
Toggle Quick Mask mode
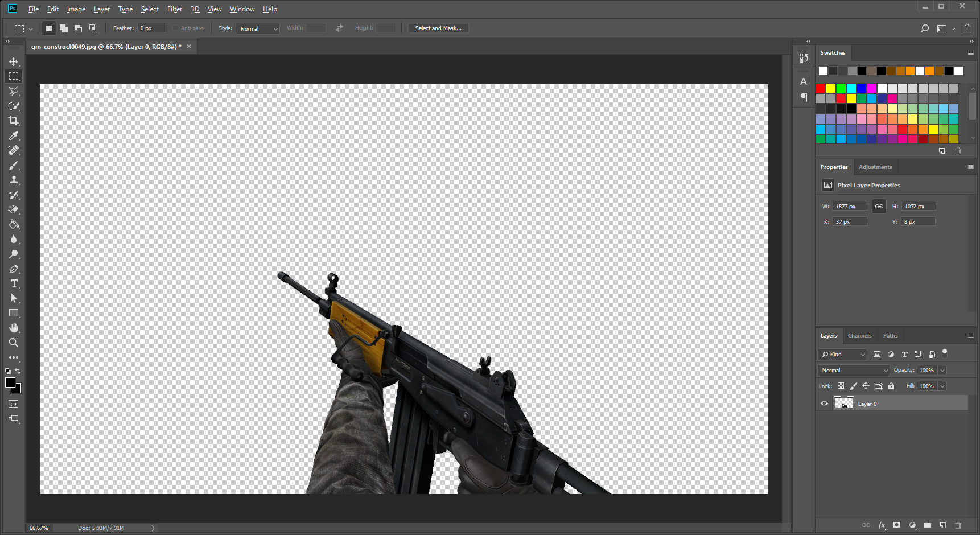(x=14, y=404)
